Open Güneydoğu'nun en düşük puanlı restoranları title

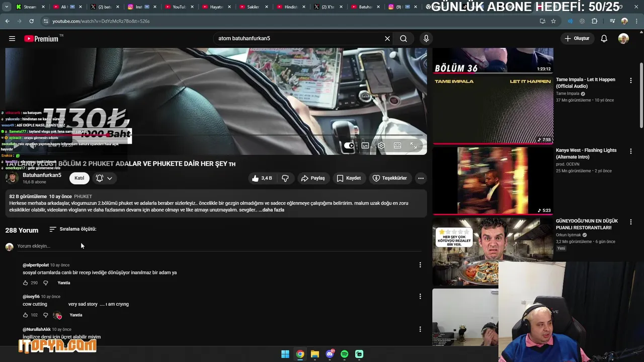click(x=587, y=224)
